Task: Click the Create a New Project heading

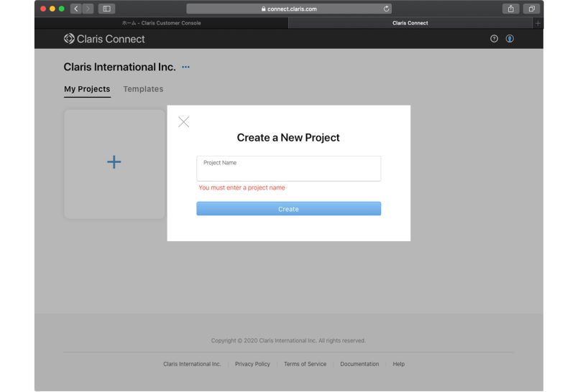Action: [x=288, y=137]
